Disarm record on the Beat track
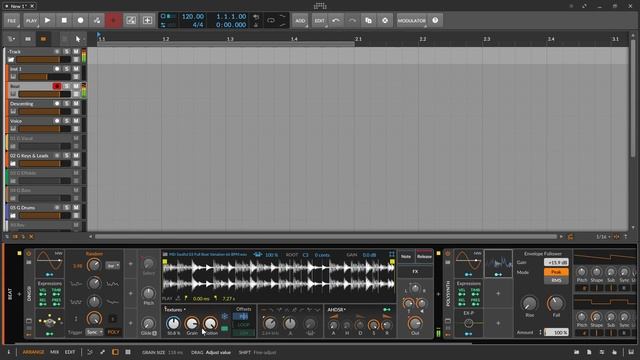Screen dimensions: 640x360 pyautogui.click(x=57, y=86)
